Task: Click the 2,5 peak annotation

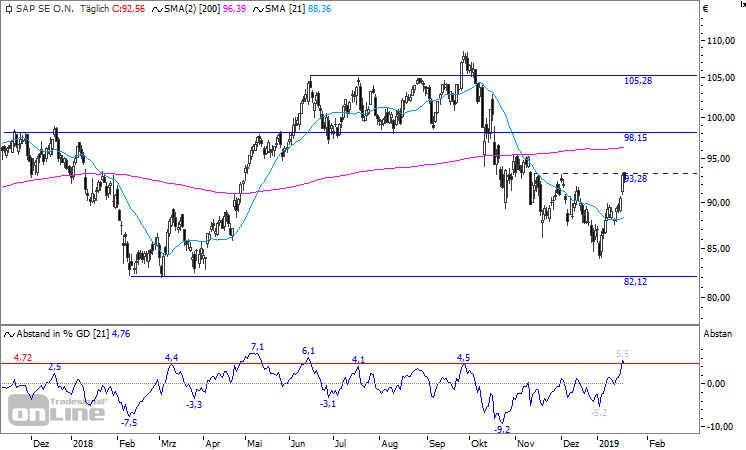Action: click(55, 367)
